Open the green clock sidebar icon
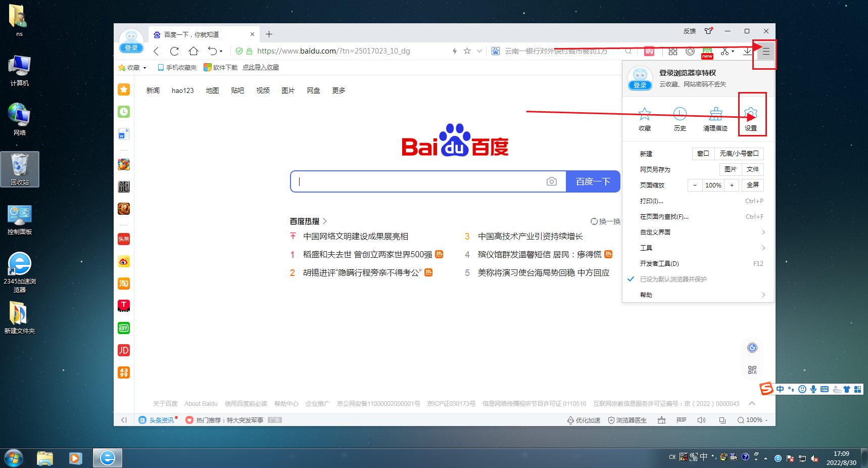The image size is (868, 468). [124, 112]
